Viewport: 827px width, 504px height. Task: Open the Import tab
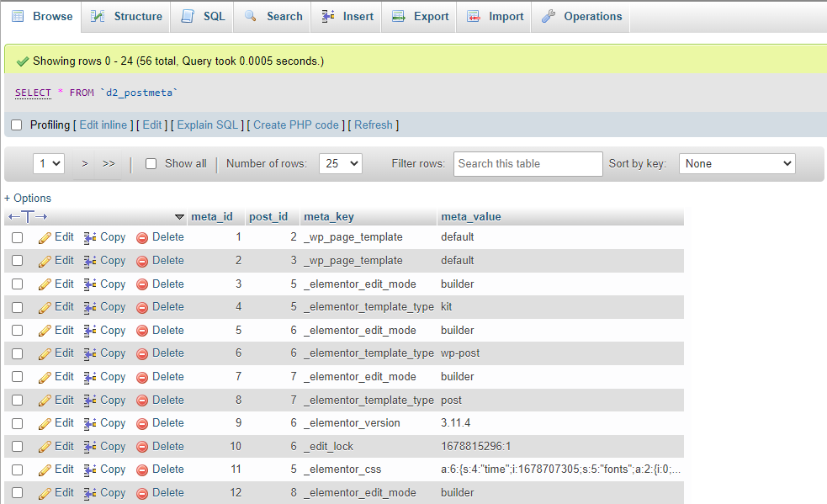coord(496,16)
